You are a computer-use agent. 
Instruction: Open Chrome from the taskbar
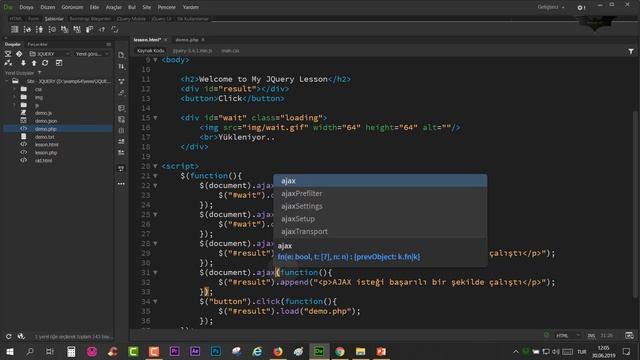coord(340,351)
